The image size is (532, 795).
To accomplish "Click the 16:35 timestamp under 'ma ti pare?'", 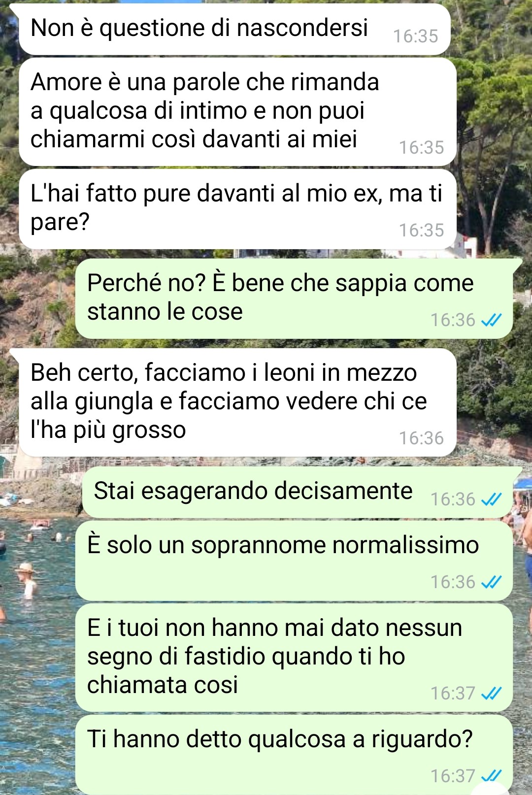I will 421,231.
